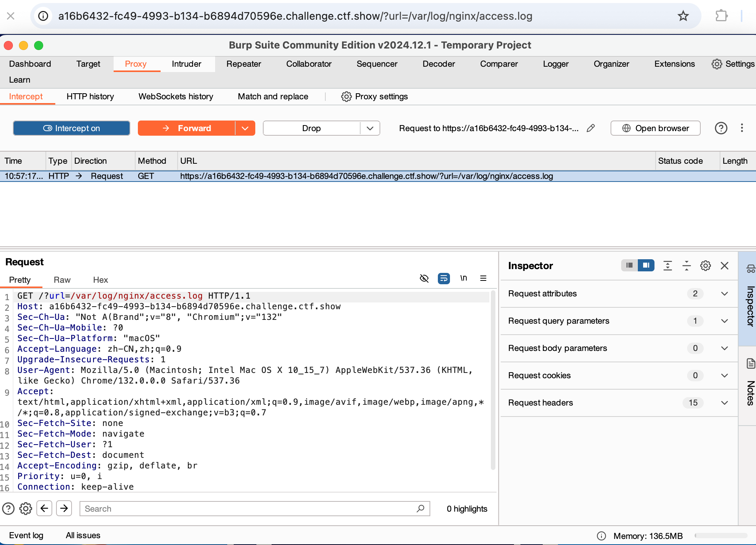Open All issues panel
This screenshot has height=545, width=756.
point(83,535)
